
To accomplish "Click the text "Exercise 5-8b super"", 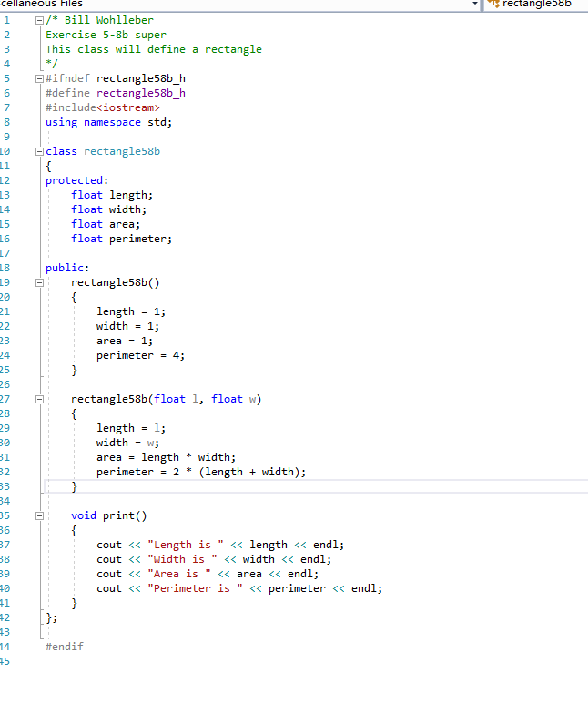I will point(106,35).
